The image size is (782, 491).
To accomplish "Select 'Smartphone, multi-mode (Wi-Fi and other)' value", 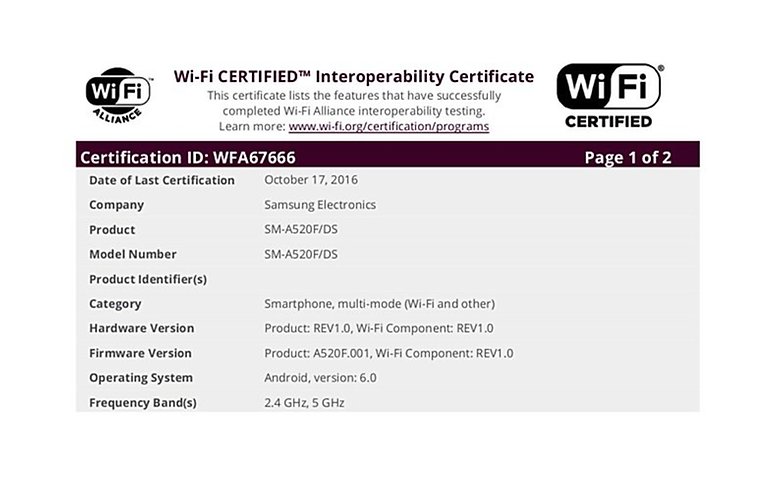I will tap(379, 304).
